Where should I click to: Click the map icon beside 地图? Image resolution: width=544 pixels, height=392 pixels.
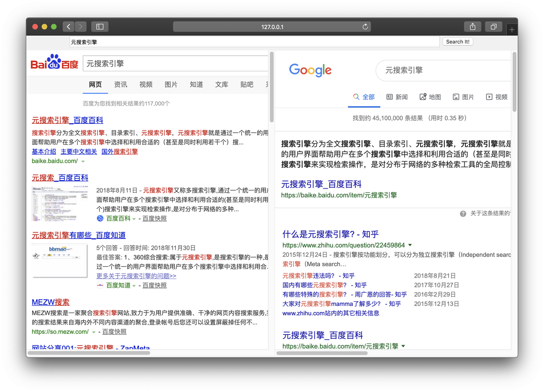point(422,97)
